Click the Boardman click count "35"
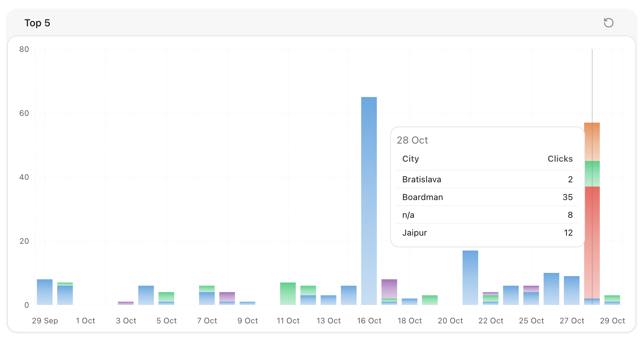 coord(568,197)
